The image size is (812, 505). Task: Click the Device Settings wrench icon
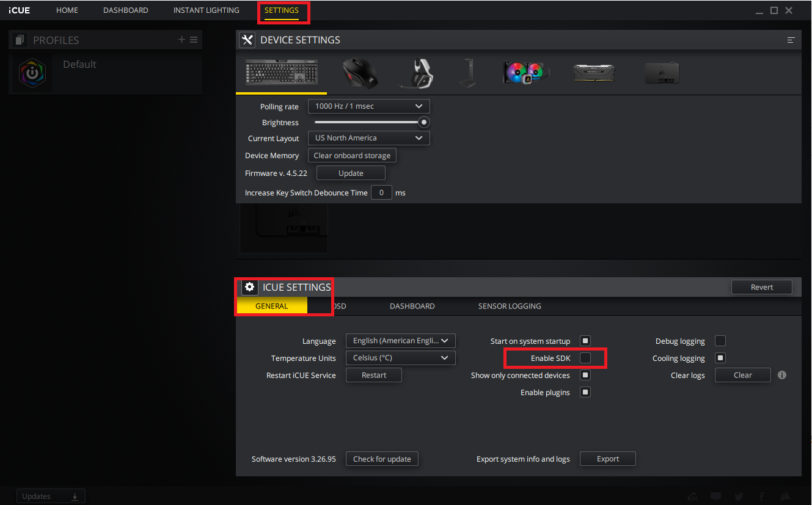tap(247, 40)
